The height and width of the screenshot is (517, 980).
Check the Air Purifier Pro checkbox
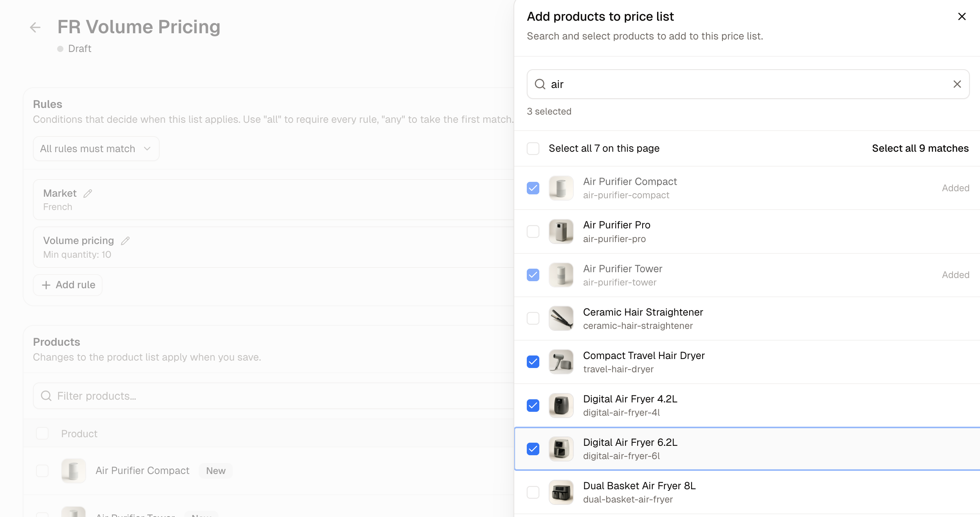click(533, 232)
